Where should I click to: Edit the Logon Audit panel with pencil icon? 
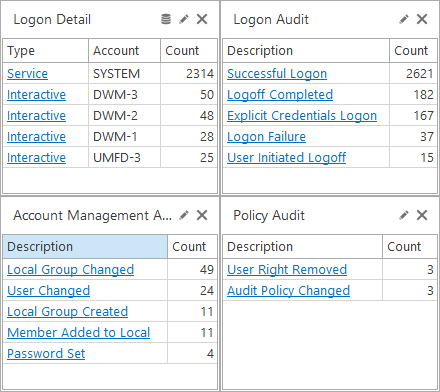(404, 19)
